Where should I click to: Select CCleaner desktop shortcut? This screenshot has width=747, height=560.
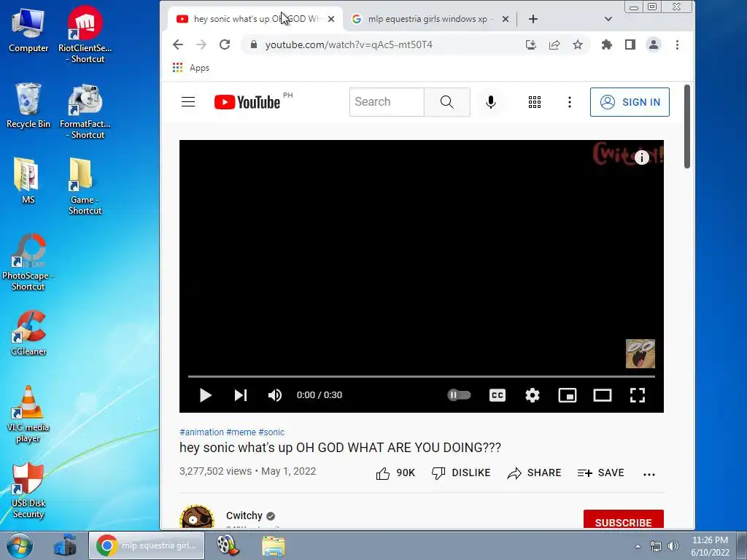click(28, 332)
